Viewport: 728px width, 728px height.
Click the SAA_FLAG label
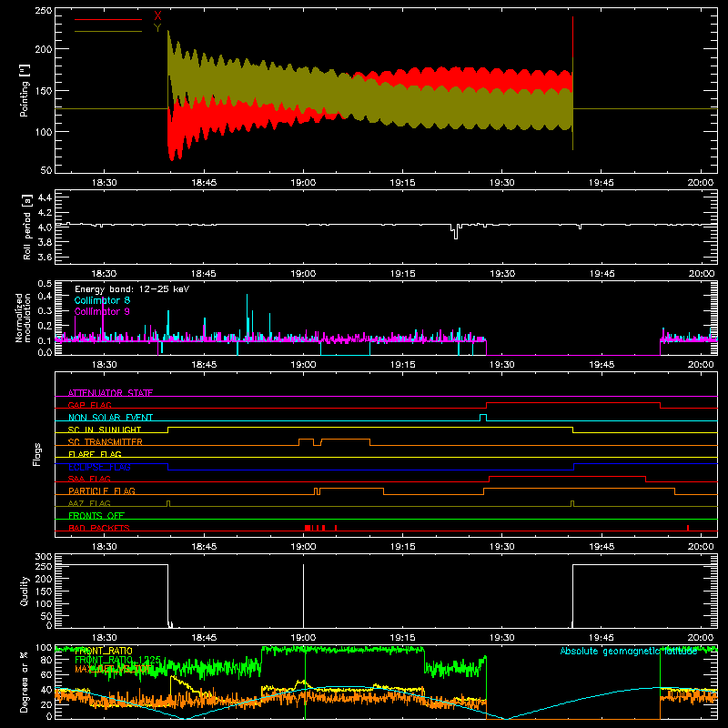89,479
